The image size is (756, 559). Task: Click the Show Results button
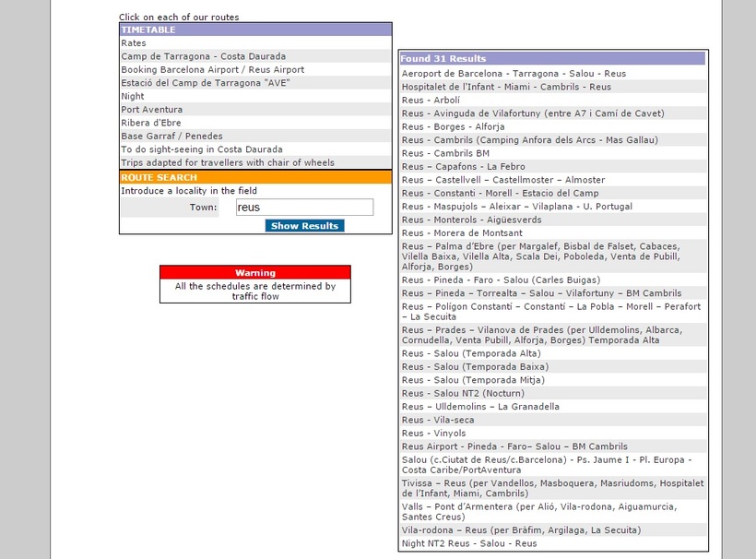304,226
